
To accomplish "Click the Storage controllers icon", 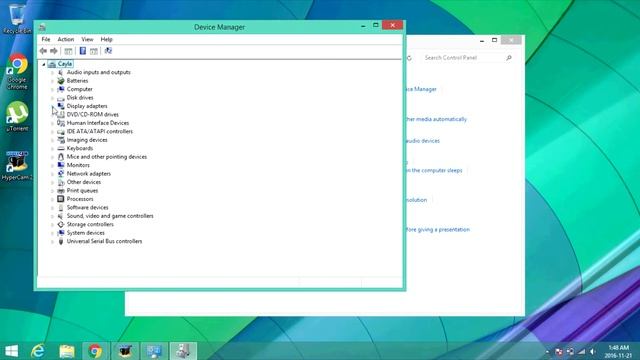I will [61, 224].
